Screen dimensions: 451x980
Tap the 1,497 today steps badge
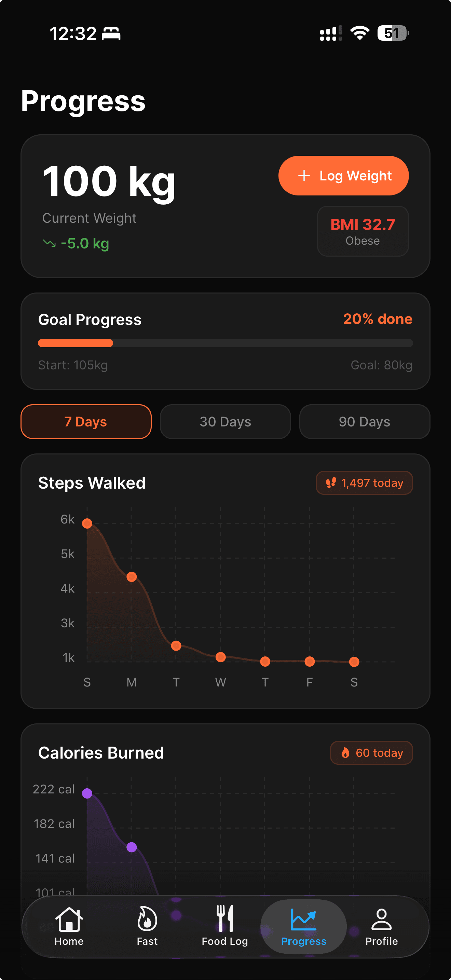point(364,483)
